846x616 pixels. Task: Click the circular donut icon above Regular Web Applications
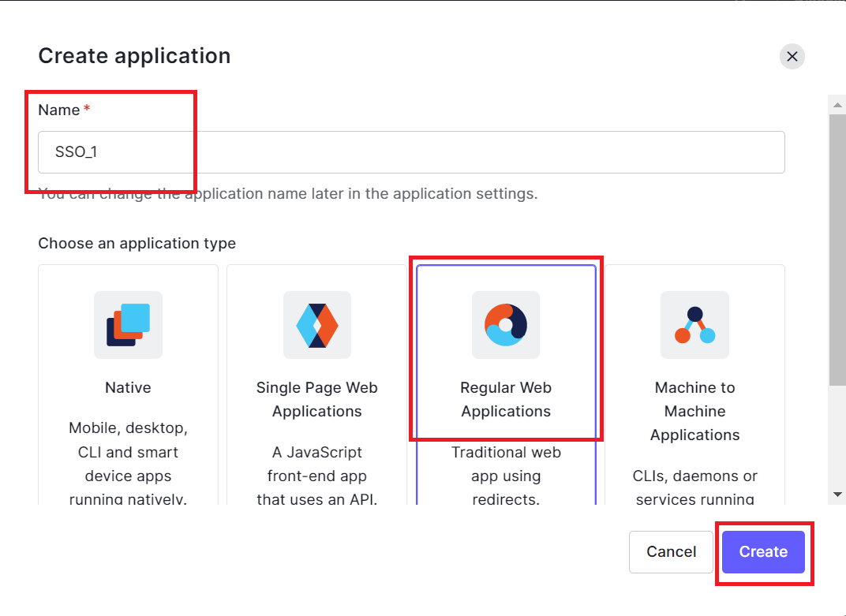(x=506, y=325)
